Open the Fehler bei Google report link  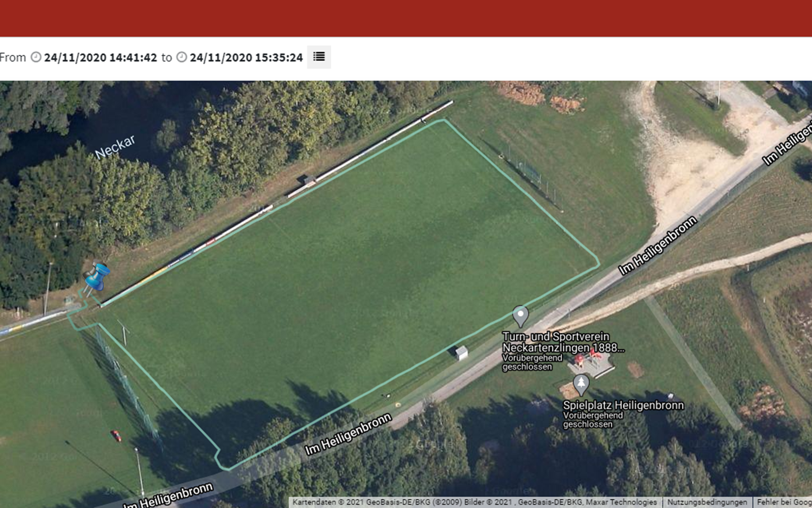pos(784,502)
